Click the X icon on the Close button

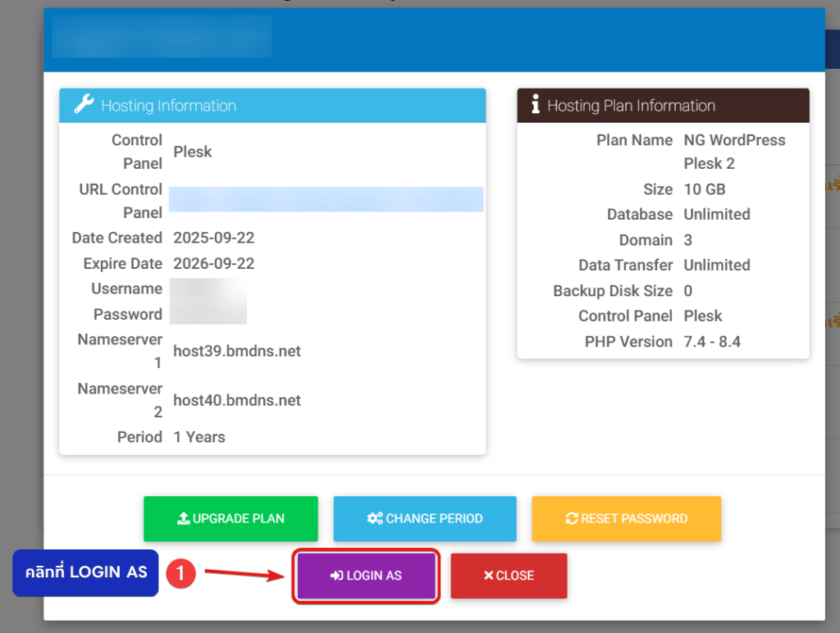click(488, 576)
